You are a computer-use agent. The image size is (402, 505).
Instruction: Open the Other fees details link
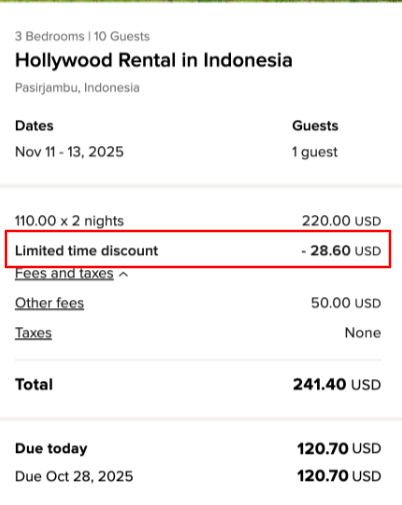point(49,303)
